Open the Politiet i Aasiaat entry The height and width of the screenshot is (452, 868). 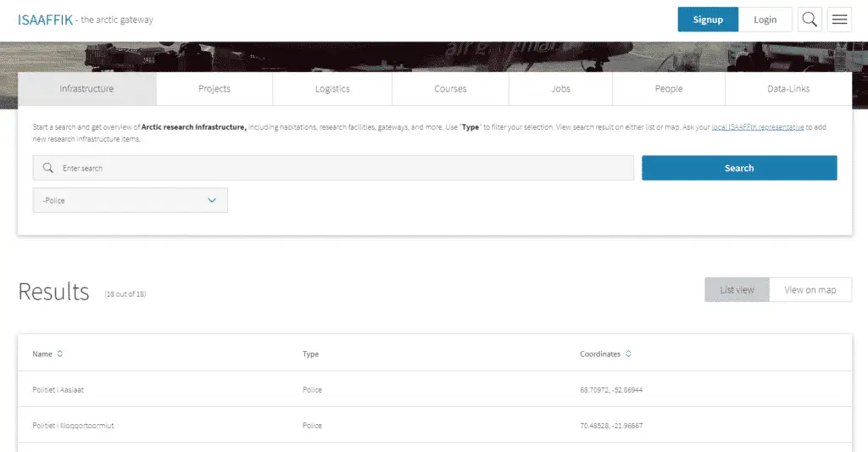[x=58, y=390]
